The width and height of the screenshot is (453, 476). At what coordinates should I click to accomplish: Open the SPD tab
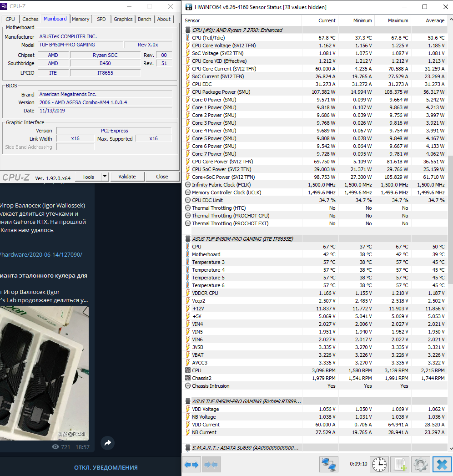pyautogui.click(x=101, y=19)
